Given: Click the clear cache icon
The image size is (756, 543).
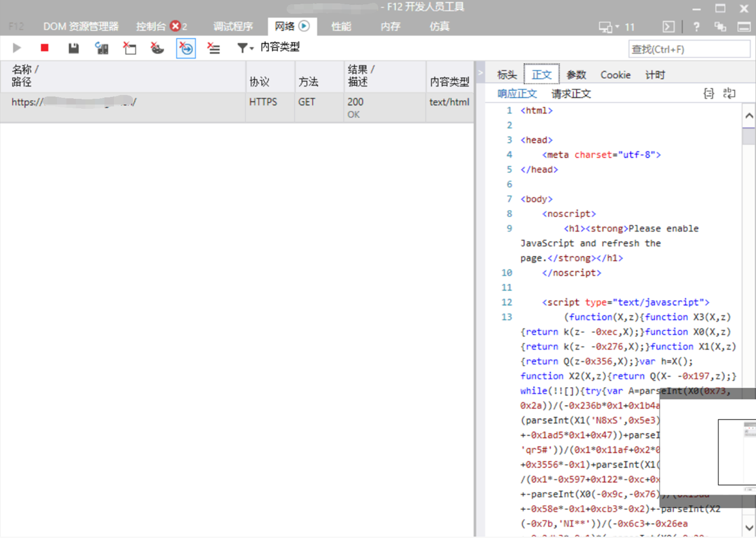Looking at the screenshot, I should (x=129, y=48).
